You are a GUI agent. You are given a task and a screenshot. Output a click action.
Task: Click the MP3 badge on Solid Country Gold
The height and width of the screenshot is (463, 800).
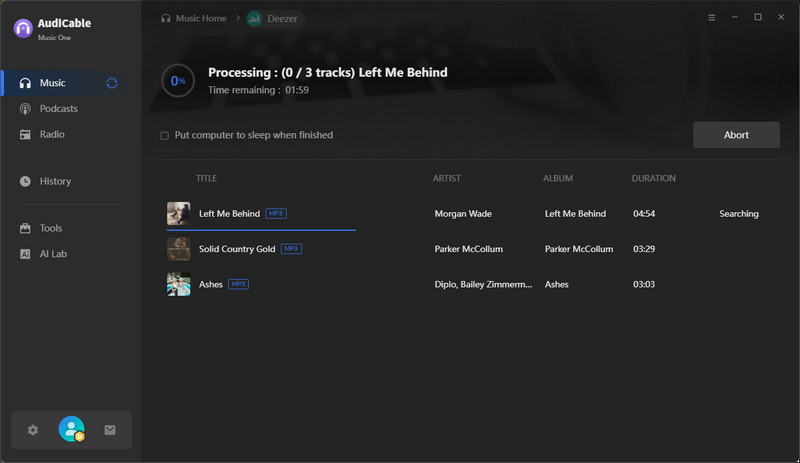click(291, 249)
